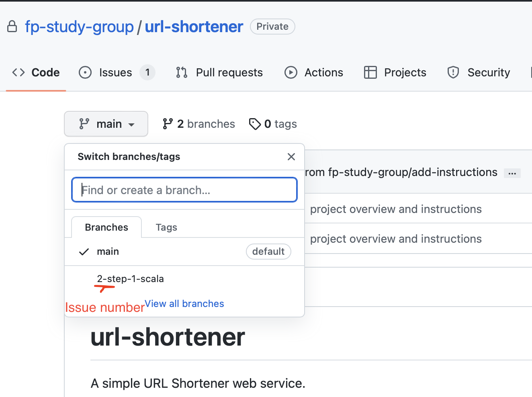Viewport: 532px width, 397px height.
Task: Click the Security shield icon
Action: tap(453, 72)
